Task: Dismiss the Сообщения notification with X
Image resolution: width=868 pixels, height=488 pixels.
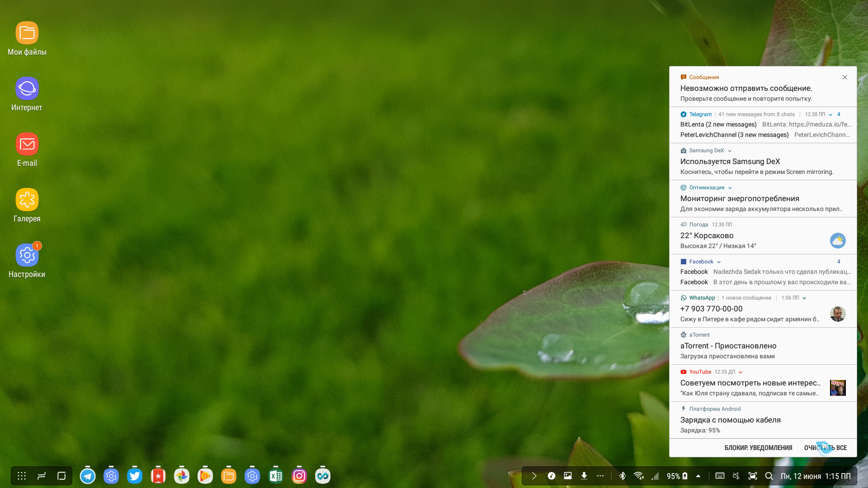Action: 845,77
